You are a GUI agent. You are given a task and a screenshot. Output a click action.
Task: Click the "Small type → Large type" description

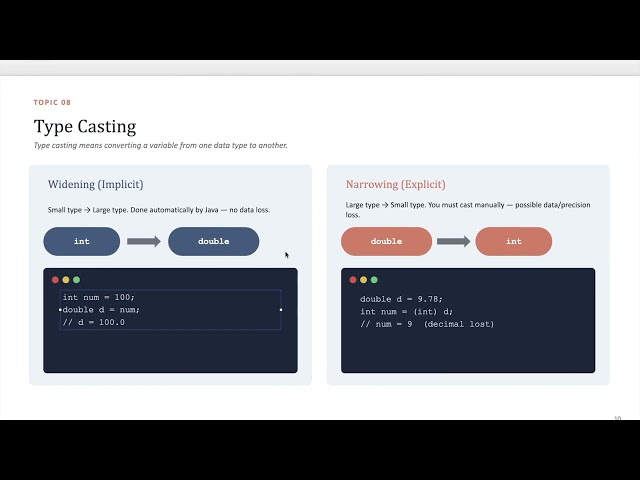159,210
